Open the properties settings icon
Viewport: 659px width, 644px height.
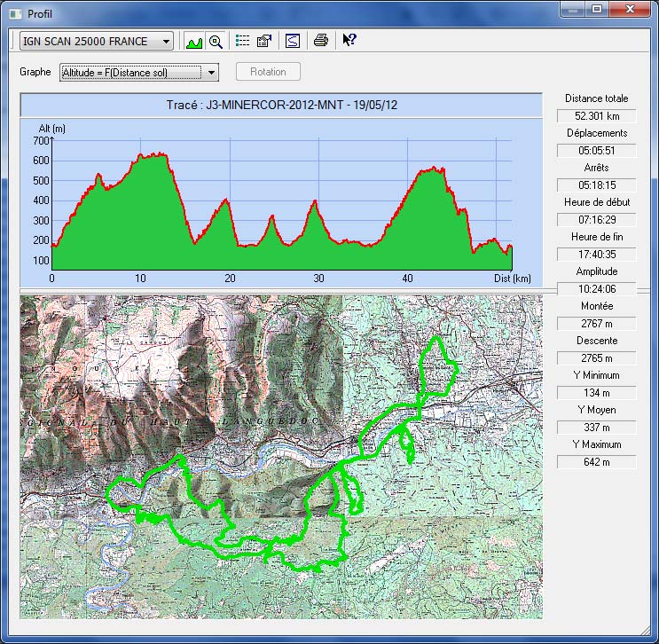[263, 41]
